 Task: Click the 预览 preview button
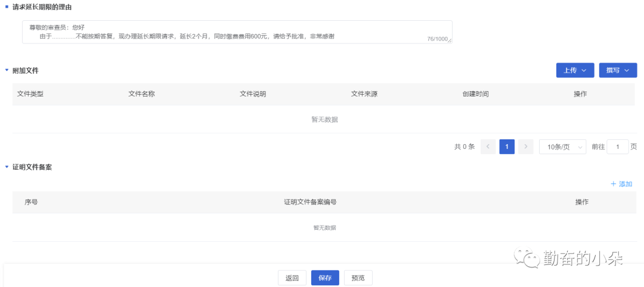pyautogui.click(x=358, y=278)
